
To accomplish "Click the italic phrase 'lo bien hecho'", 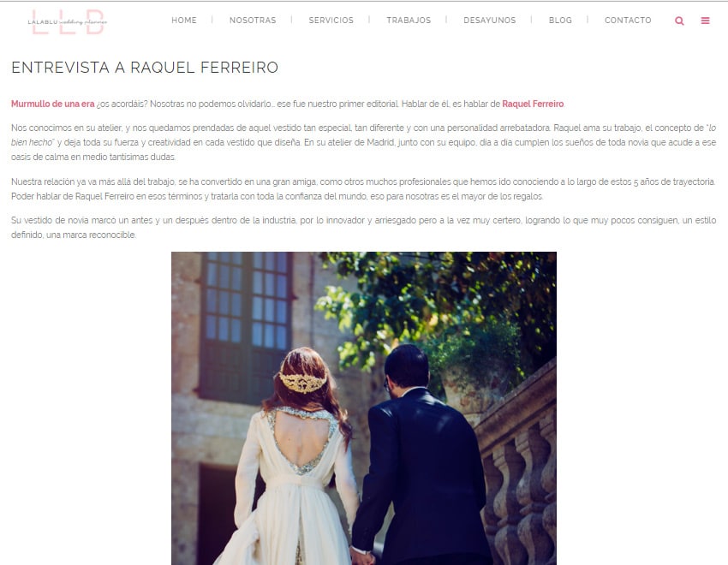I will coord(33,142).
